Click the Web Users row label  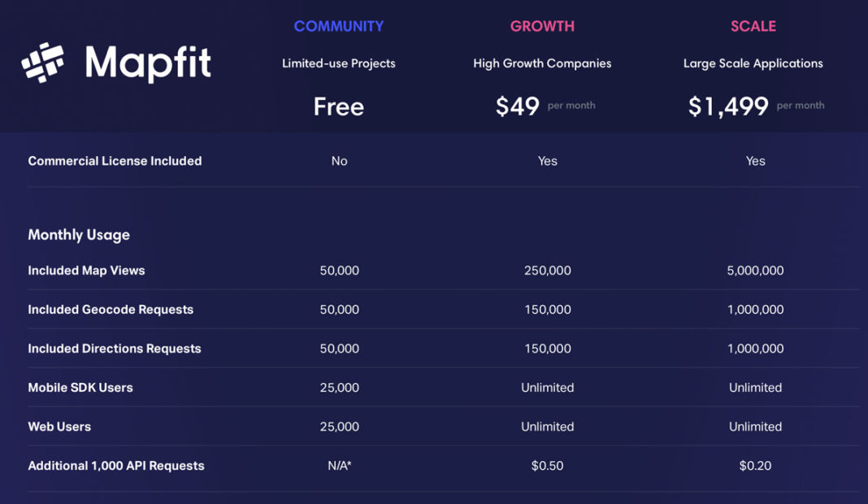59,427
